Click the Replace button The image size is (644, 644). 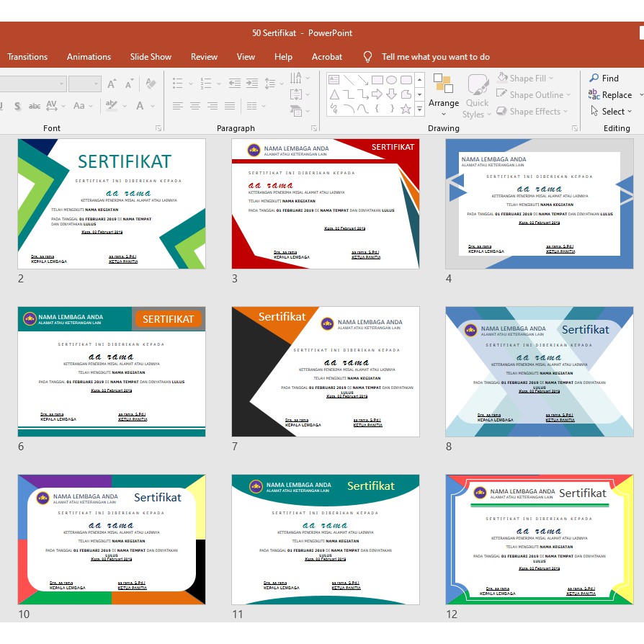[x=610, y=94]
